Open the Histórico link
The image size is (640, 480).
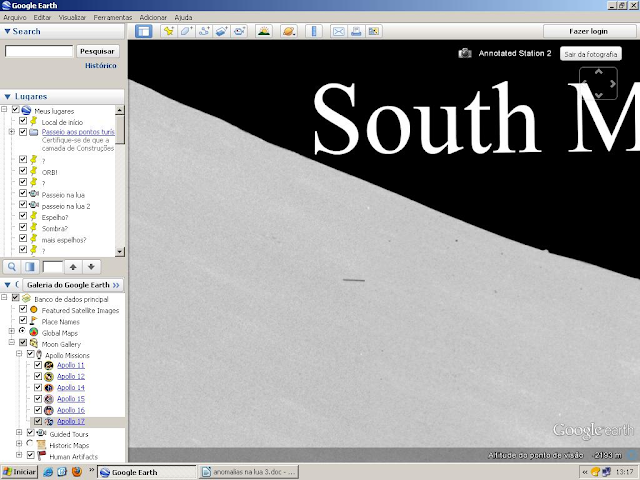(x=101, y=65)
